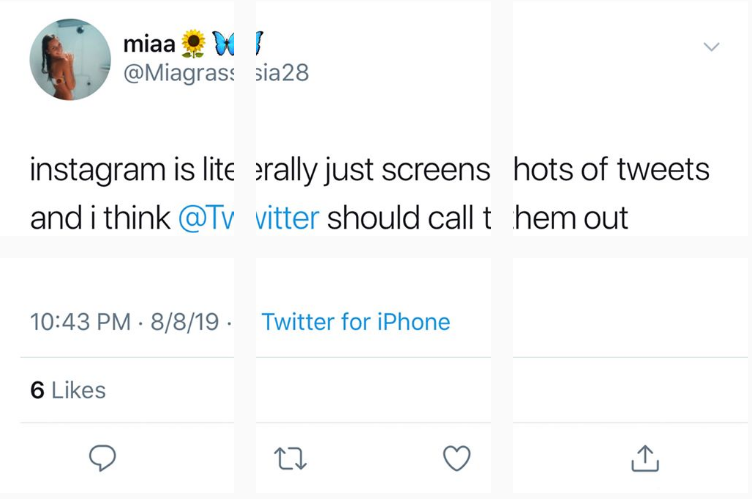Screen dimensions: 752x499
Task: Click the "hots of tweets" text
Action: tap(611, 170)
